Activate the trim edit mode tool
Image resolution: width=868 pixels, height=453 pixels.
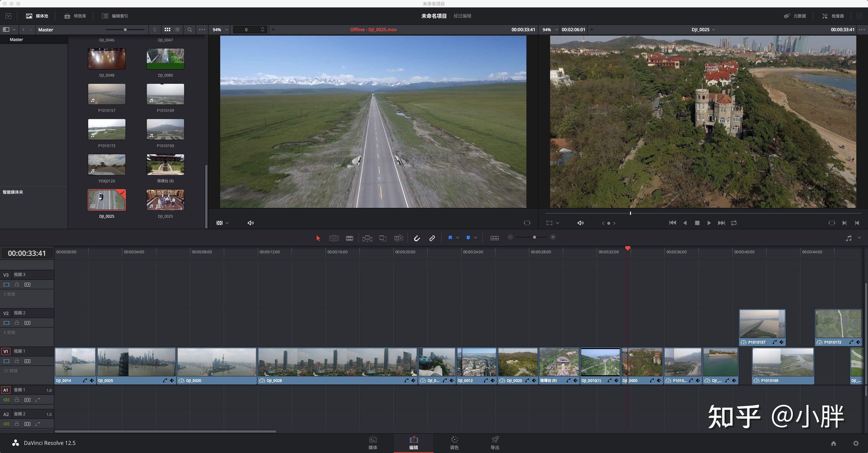(x=334, y=238)
